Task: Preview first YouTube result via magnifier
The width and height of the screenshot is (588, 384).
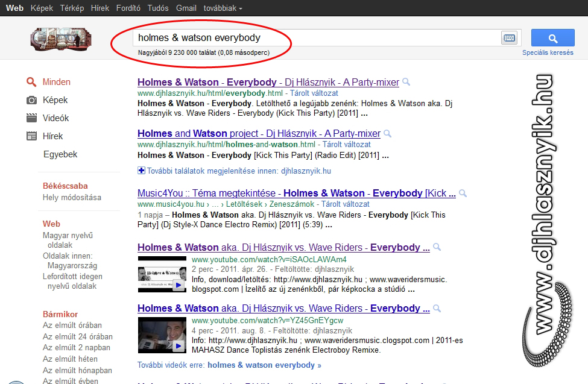Action: [x=437, y=247]
